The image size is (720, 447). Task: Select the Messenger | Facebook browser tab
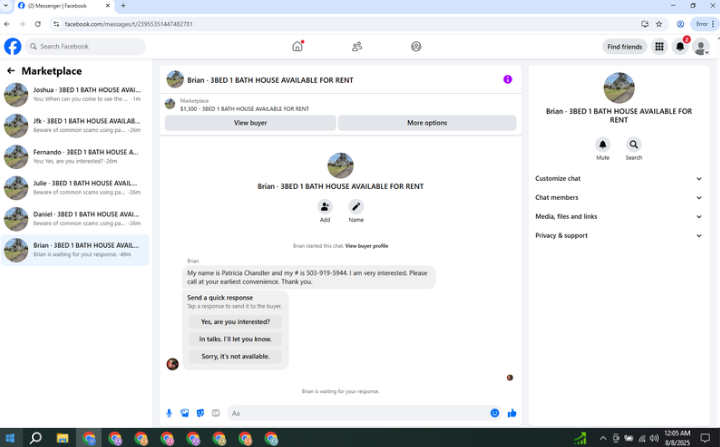64,6
